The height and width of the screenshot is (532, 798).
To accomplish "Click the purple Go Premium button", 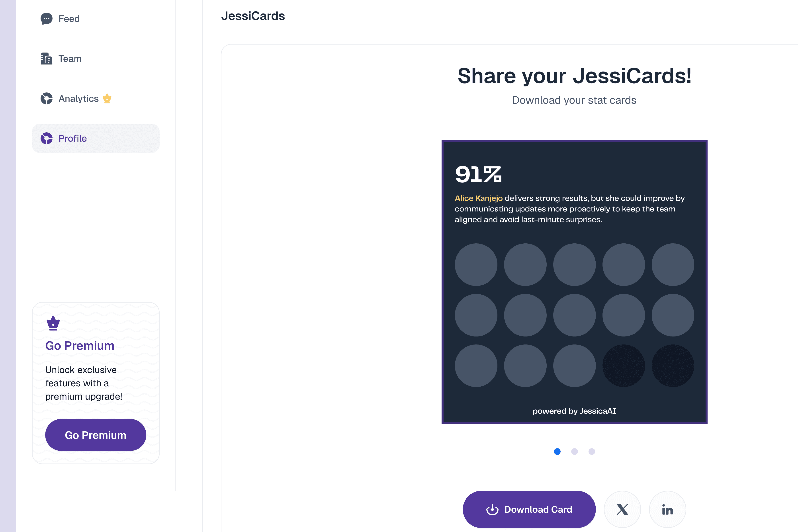I will point(96,435).
